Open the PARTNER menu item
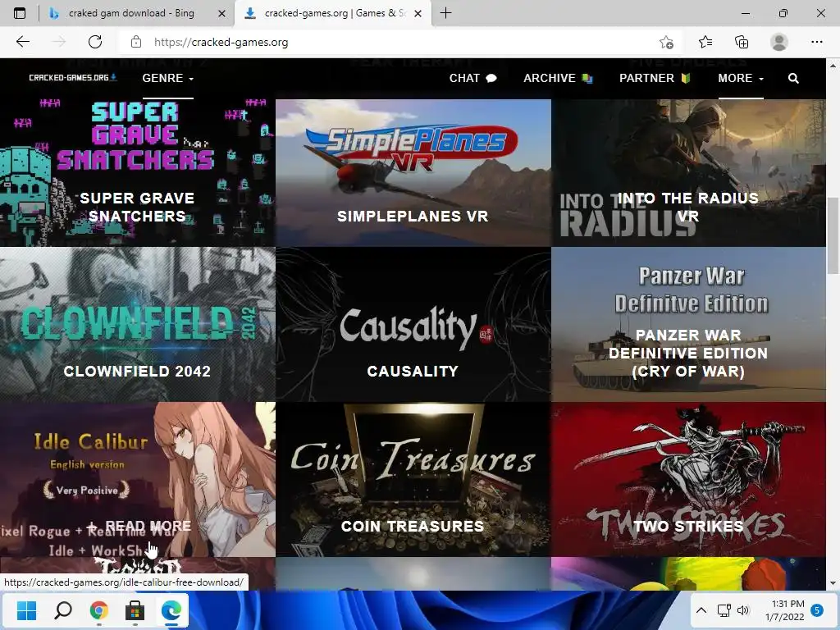Image resolution: width=840 pixels, height=630 pixels. (x=655, y=78)
